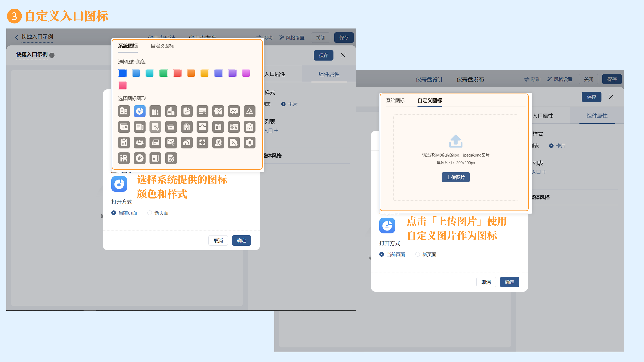Pick the green icon color swatch
Image resolution: width=644 pixels, height=362 pixels.
click(164, 73)
